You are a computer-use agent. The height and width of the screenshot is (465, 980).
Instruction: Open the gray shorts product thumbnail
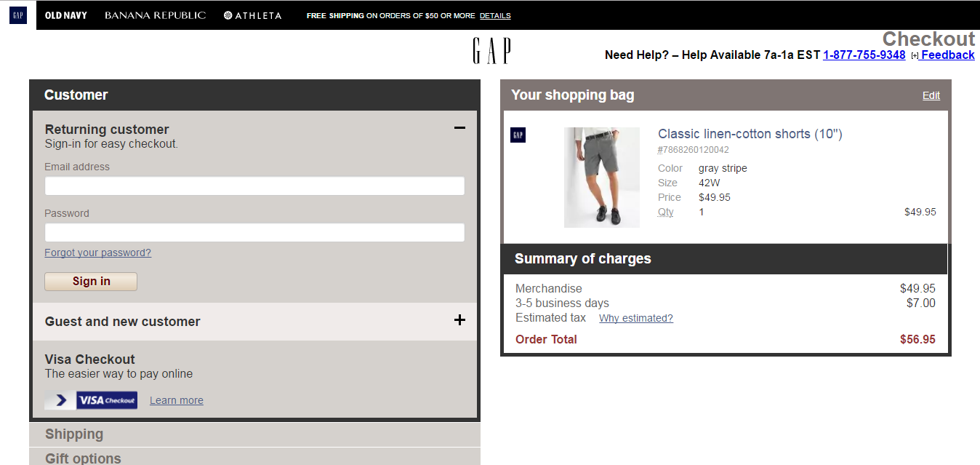point(602,178)
